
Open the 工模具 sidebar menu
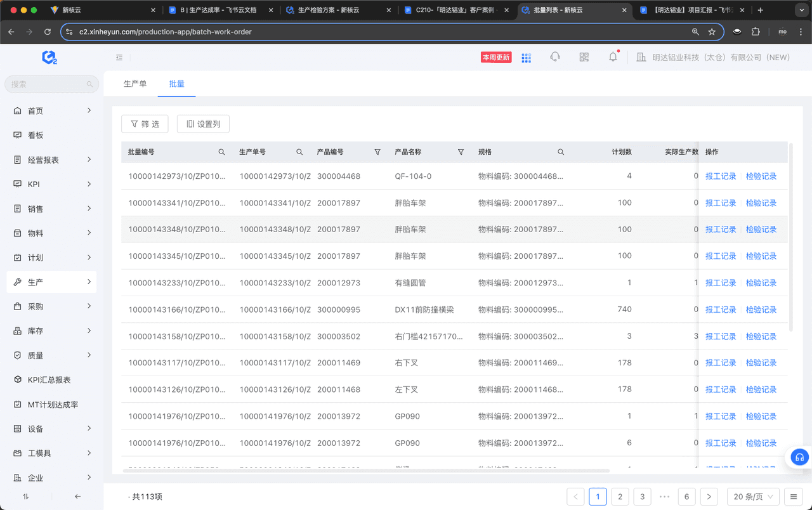(51, 453)
